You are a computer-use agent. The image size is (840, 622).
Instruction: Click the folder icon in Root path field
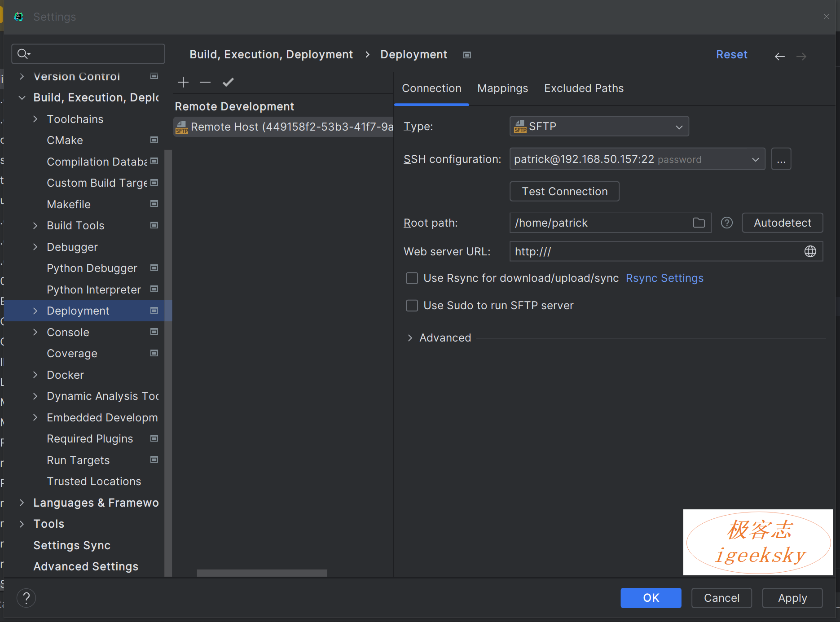pyautogui.click(x=699, y=223)
